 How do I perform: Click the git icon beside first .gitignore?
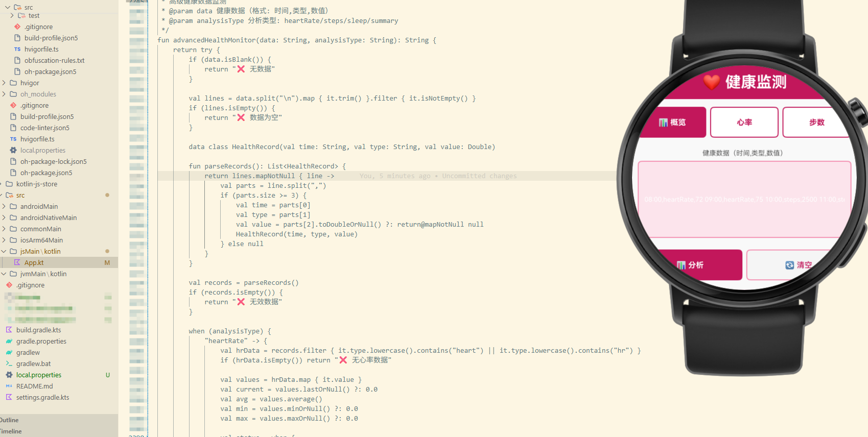click(x=17, y=27)
